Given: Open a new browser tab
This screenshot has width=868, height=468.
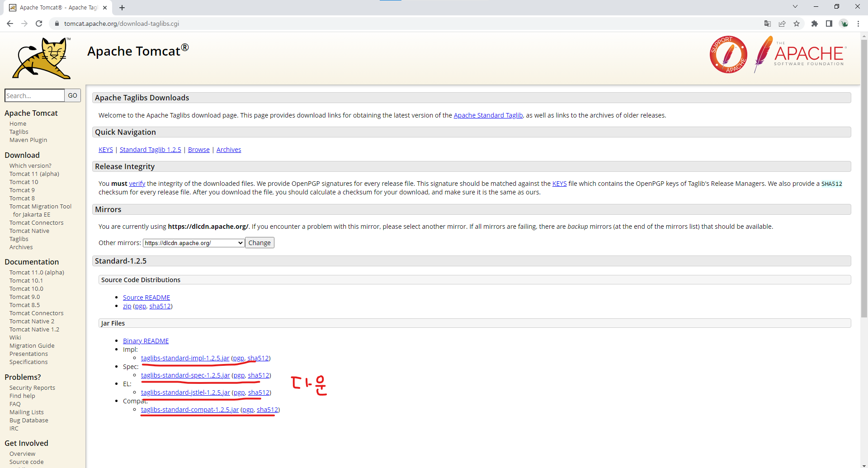Looking at the screenshot, I should (x=122, y=8).
